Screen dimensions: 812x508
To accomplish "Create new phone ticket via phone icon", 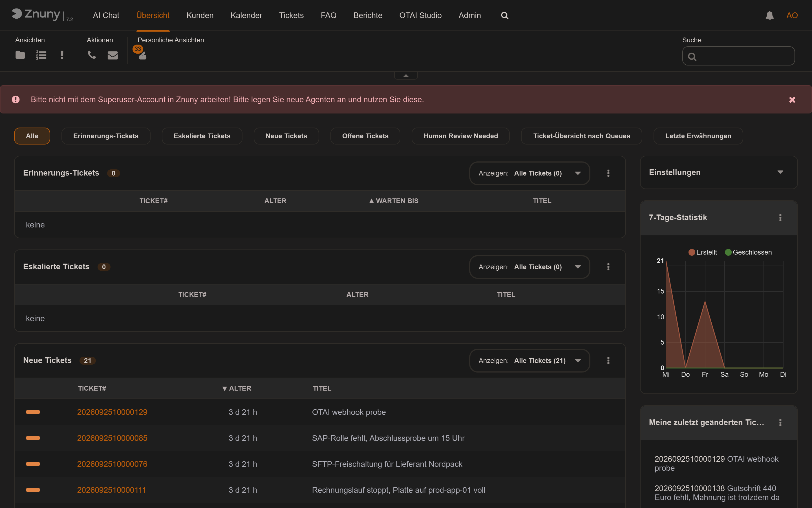I will [x=92, y=55].
